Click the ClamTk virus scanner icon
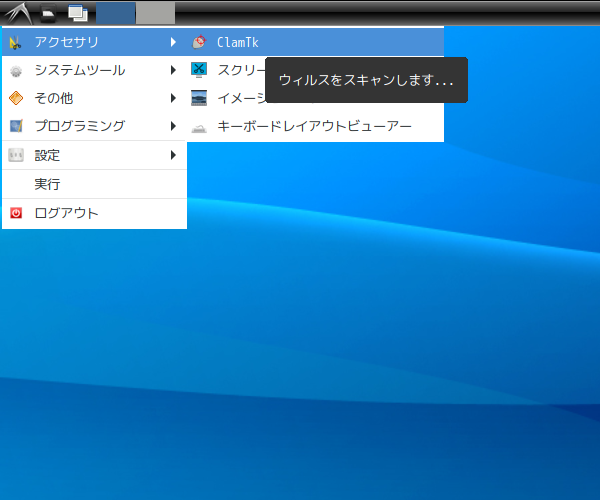The height and width of the screenshot is (500, 600). (199, 42)
